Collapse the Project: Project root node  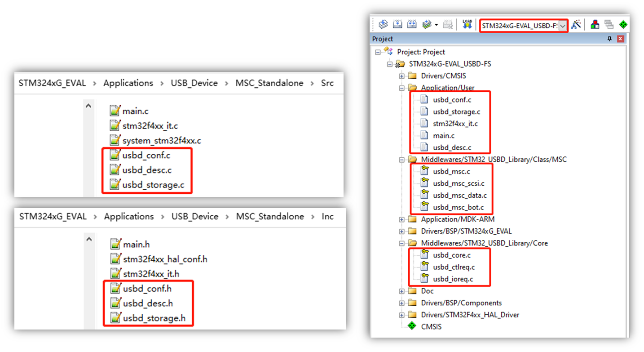click(378, 52)
